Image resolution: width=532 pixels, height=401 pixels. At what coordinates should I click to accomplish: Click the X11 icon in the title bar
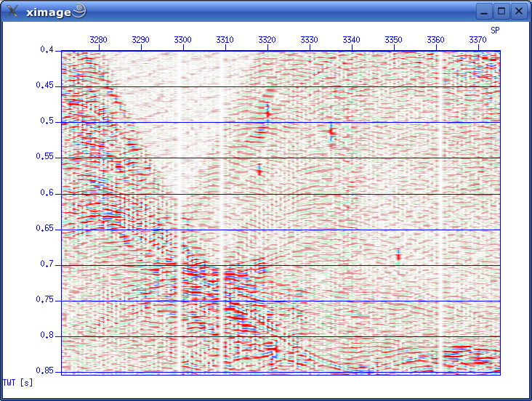[12, 11]
